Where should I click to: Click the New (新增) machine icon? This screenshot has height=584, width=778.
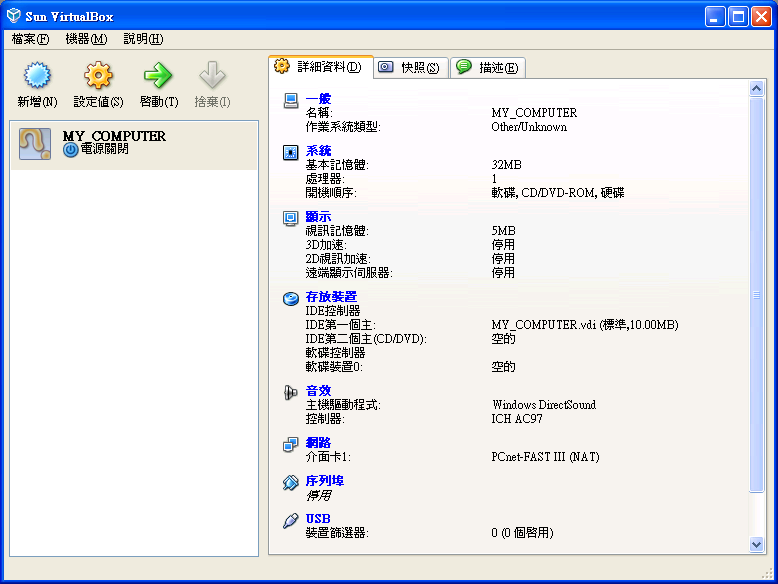point(37,75)
